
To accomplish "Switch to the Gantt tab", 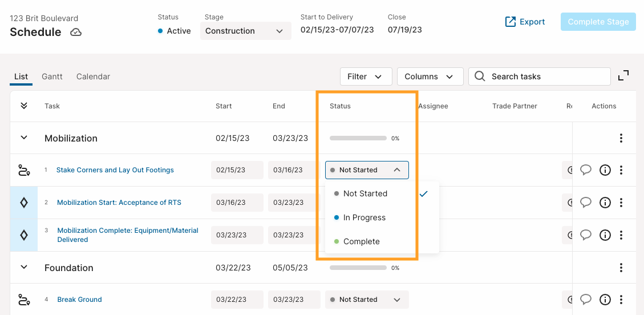I will [x=52, y=76].
